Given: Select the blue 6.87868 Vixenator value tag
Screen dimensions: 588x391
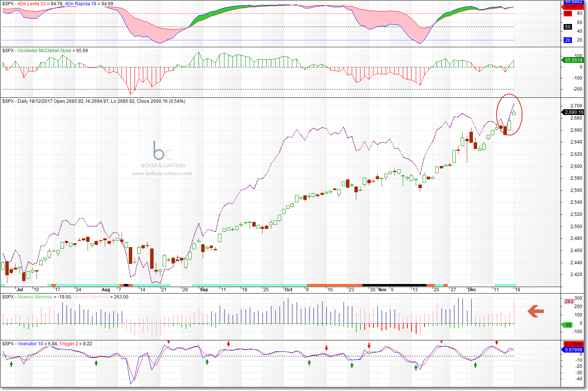Looking at the screenshot, I should point(574,350).
